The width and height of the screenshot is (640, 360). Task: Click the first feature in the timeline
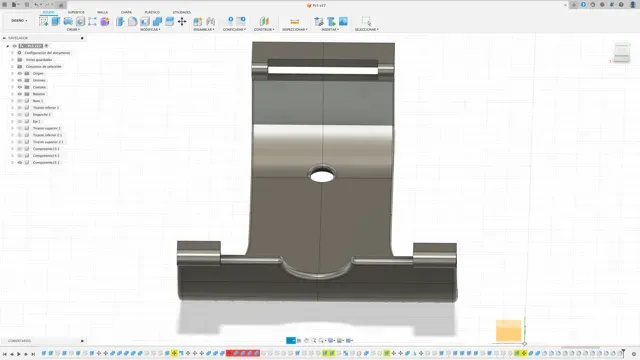click(44, 353)
